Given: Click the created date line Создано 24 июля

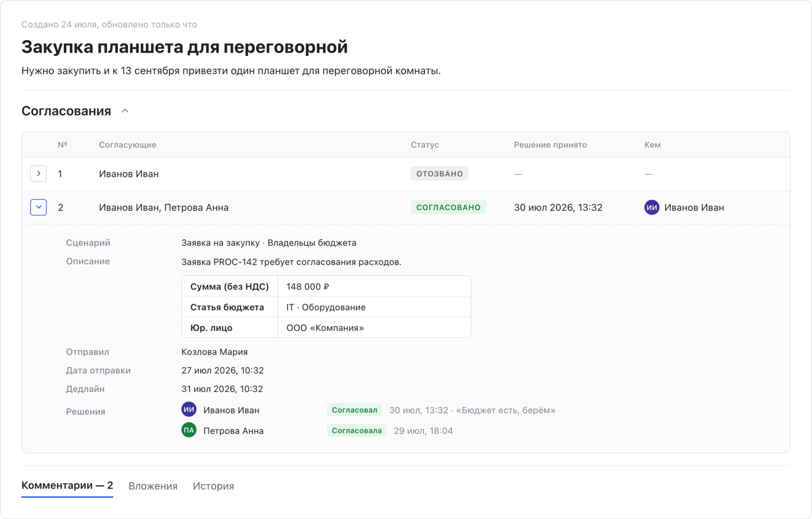Looking at the screenshot, I should (x=109, y=24).
